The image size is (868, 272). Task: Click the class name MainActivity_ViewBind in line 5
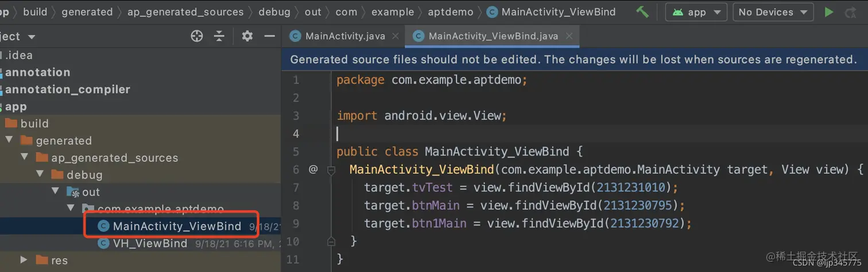497,151
